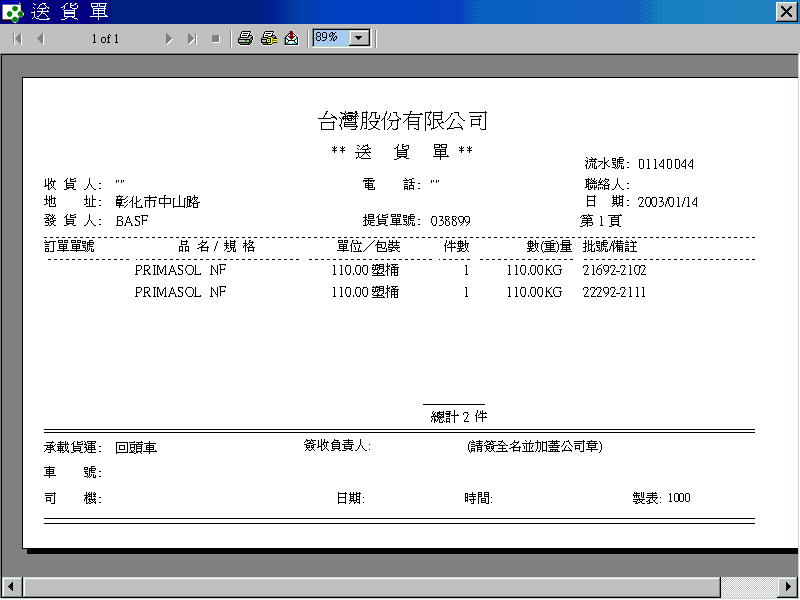The width and height of the screenshot is (800, 600).
Task: Select company title 台灣股份有限公司
Action: (x=403, y=121)
